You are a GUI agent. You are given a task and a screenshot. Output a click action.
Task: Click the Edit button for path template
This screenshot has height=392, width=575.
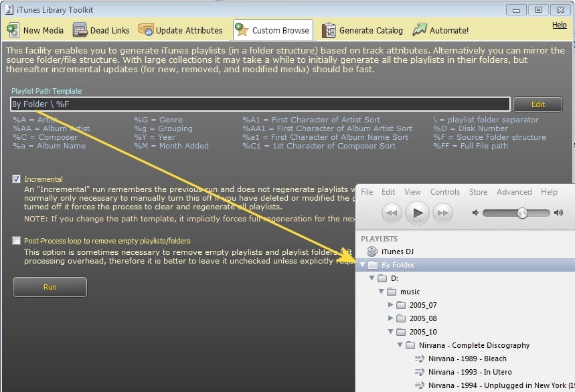[x=538, y=104]
